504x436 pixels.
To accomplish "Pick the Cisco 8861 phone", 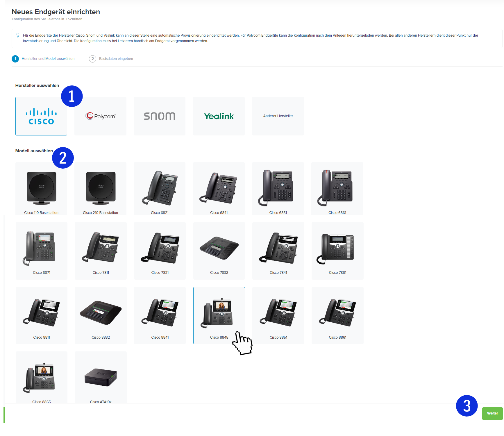I will 337,315.
